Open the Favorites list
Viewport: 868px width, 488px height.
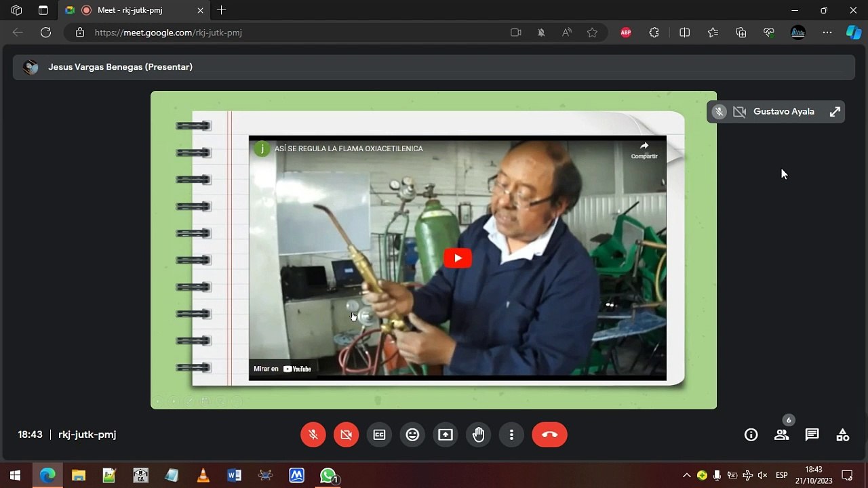713,33
